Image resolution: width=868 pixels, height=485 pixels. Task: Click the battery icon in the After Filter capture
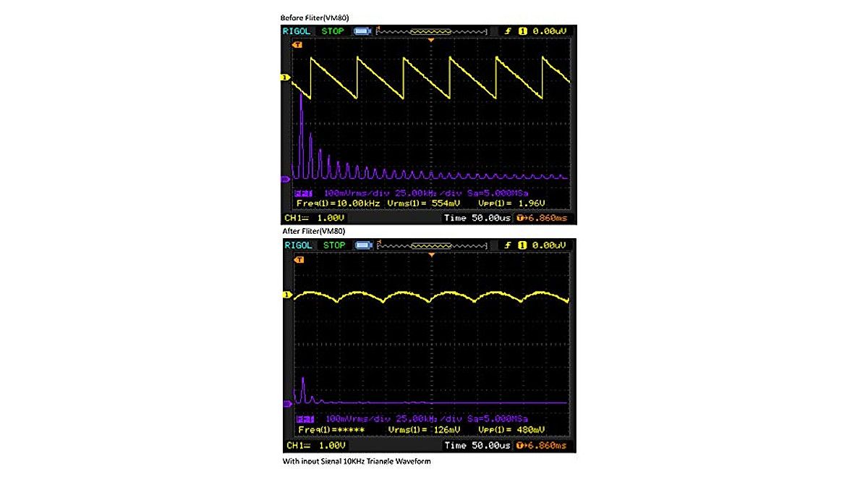click(362, 245)
